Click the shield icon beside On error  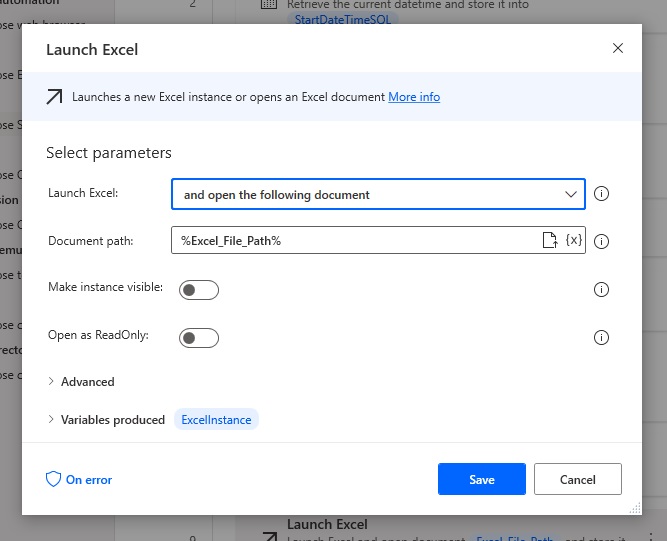point(54,479)
